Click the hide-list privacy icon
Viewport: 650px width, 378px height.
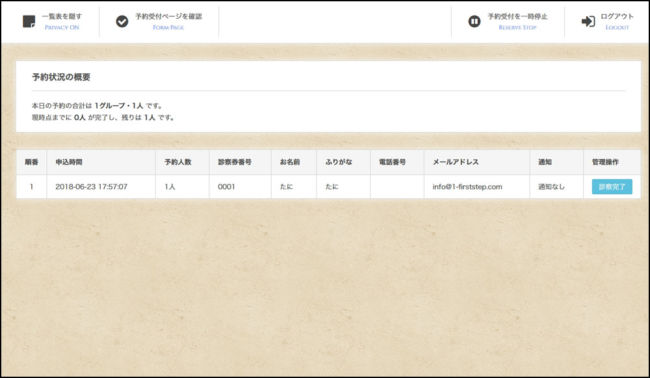pyautogui.click(x=29, y=22)
